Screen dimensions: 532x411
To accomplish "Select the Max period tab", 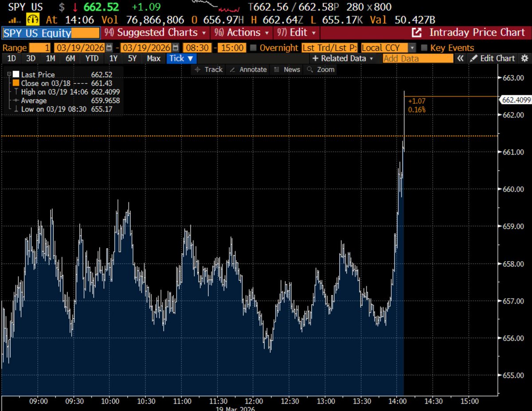I will (154, 58).
